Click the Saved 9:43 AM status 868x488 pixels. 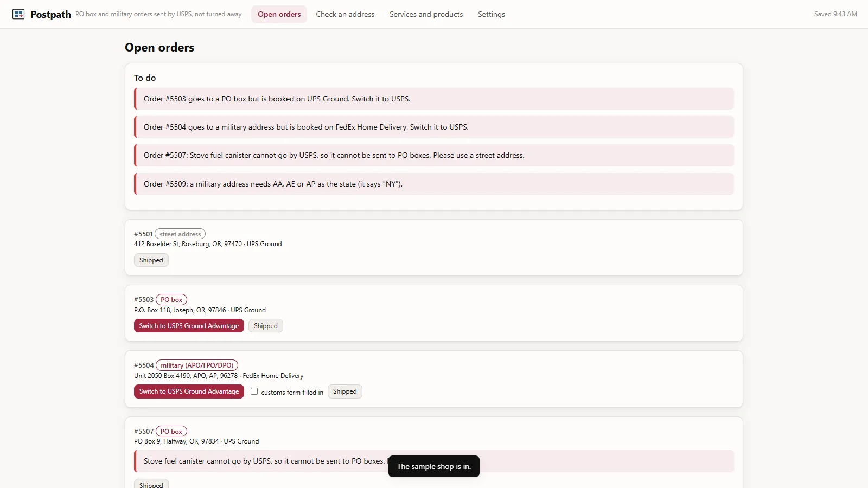tap(835, 14)
